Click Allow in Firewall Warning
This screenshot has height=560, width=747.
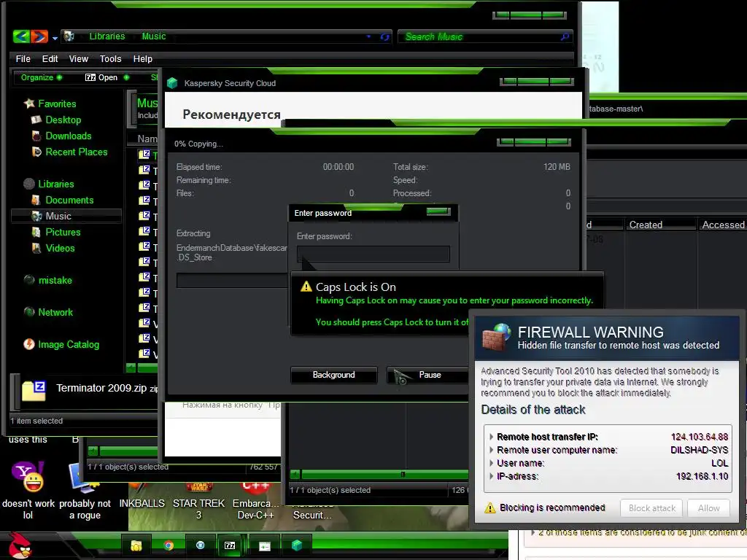coord(708,508)
